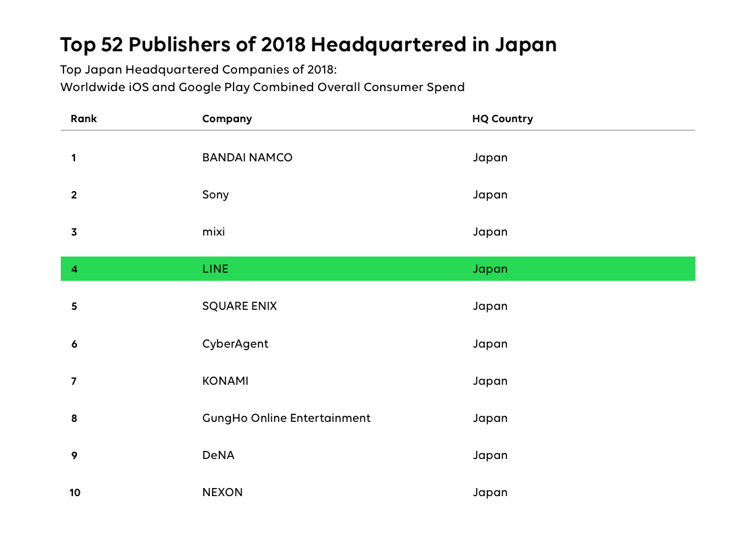The height and width of the screenshot is (540, 756).
Task: Select the mixi company name
Action: click(213, 232)
